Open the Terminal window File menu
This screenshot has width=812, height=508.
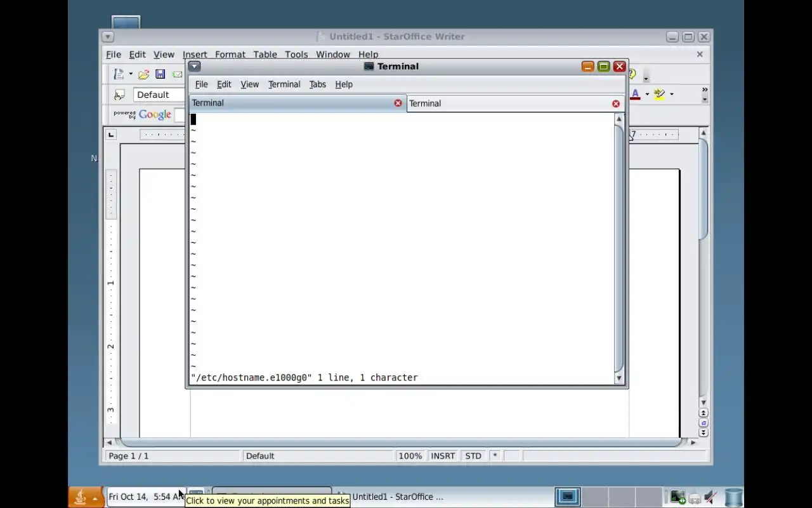click(x=201, y=84)
